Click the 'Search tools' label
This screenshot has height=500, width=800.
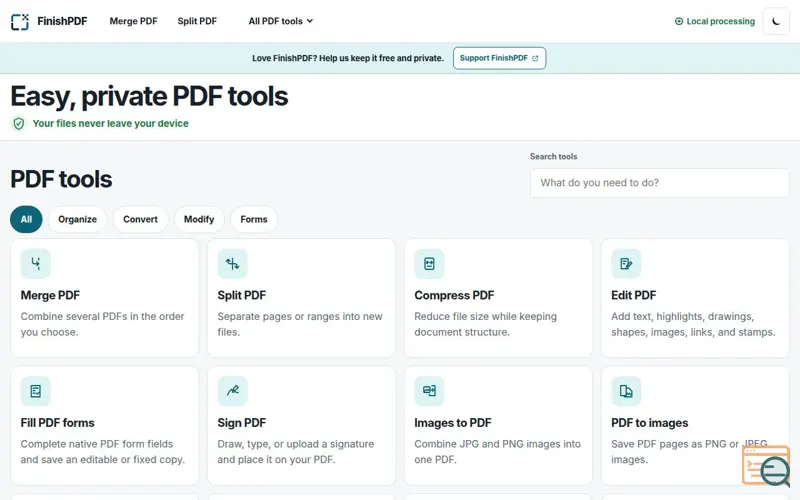[x=553, y=157]
